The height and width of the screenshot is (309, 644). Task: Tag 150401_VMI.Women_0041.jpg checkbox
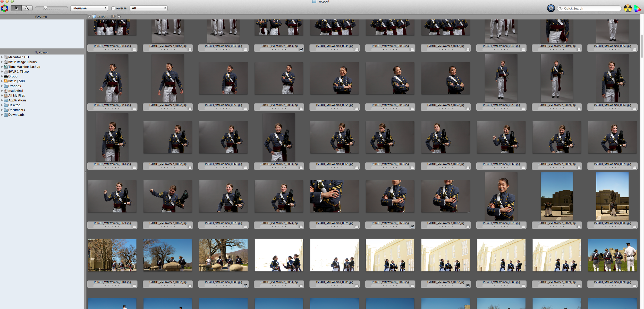pos(134,50)
